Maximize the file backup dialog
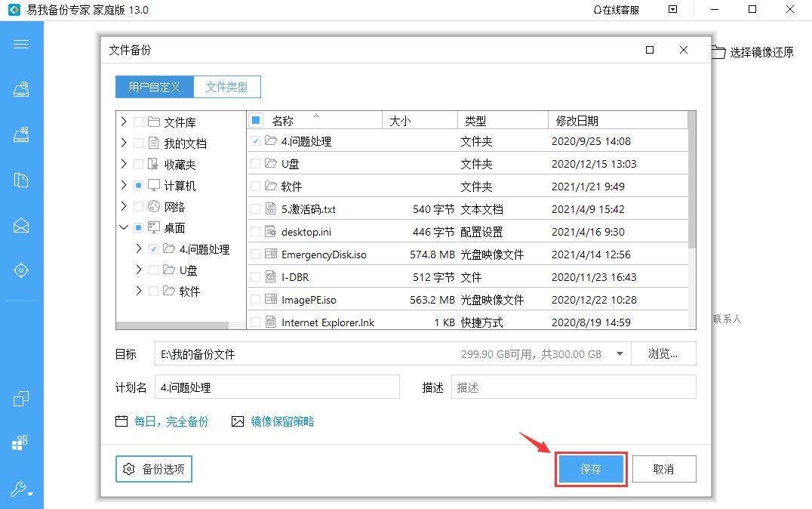This screenshot has width=812, height=509. pyautogui.click(x=650, y=50)
